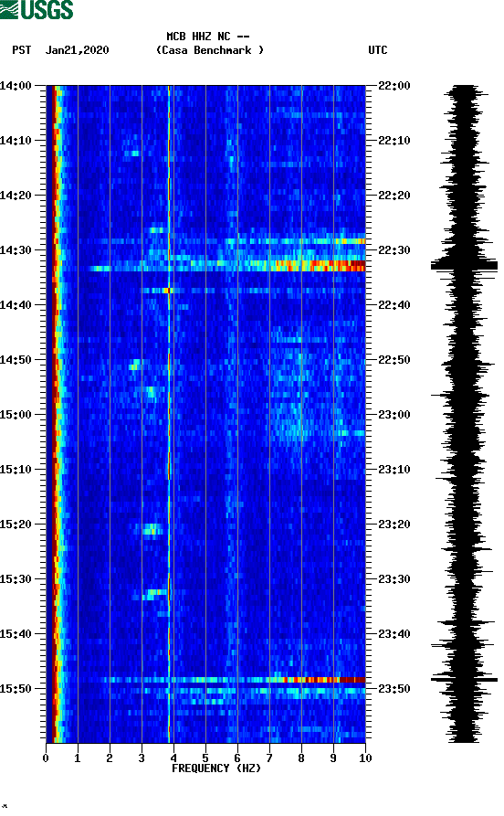Click the 0 Hz frequency tick label
This screenshot has height=816, width=504.
(x=46, y=758)
